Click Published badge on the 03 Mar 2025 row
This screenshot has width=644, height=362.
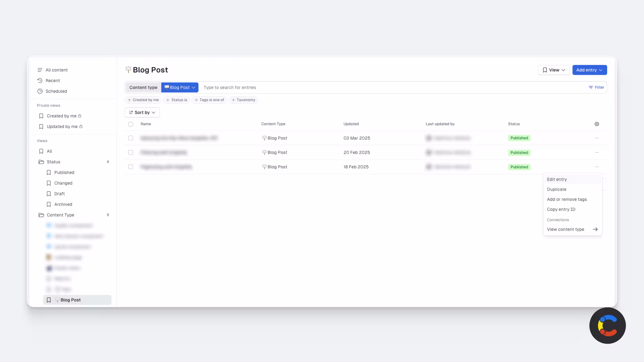point(519,138)
